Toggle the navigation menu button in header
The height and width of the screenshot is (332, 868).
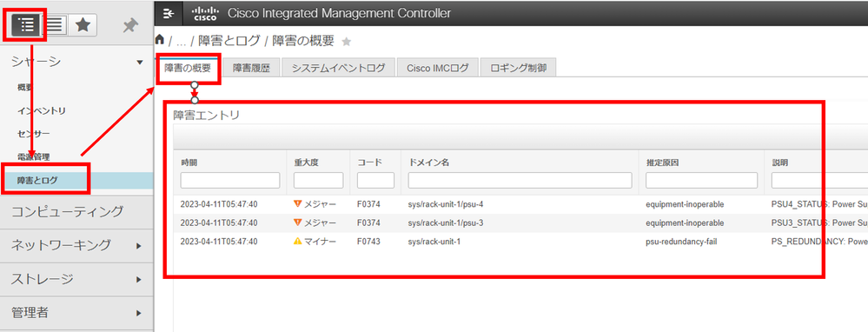[x=168, y=13]
